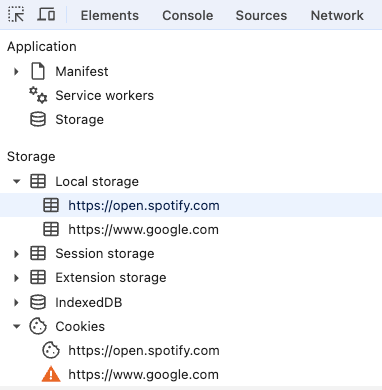382x390 pixels.
Task: Open the Console tab
Action: point(188,15)
